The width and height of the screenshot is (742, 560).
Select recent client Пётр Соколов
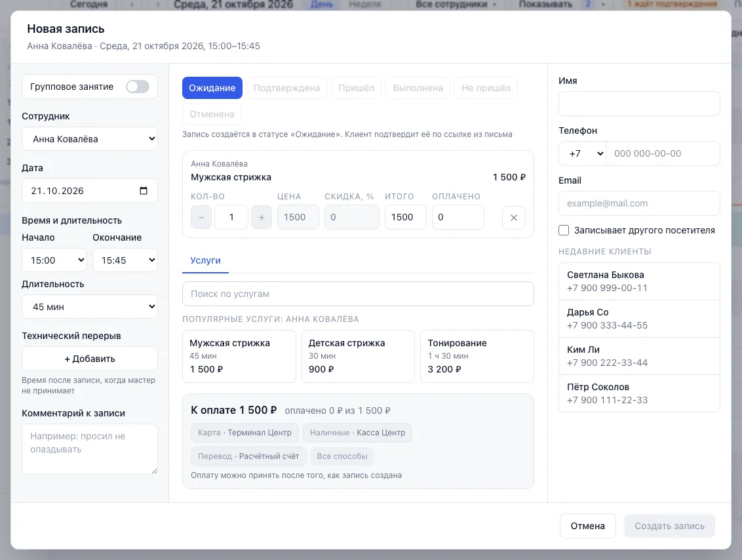[x=639, y=394]
